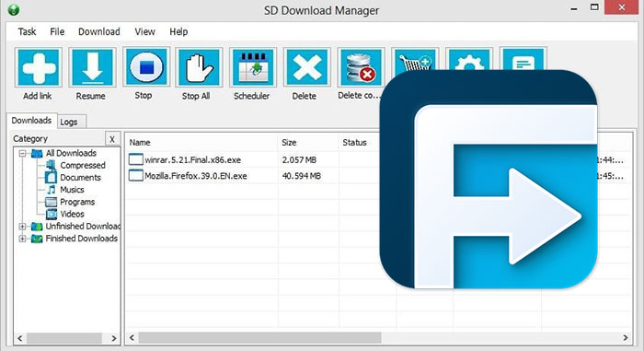This screenshot has width=644, height=351.
Task: Click category panel scroll right arrow
Action: click(114, 338)
